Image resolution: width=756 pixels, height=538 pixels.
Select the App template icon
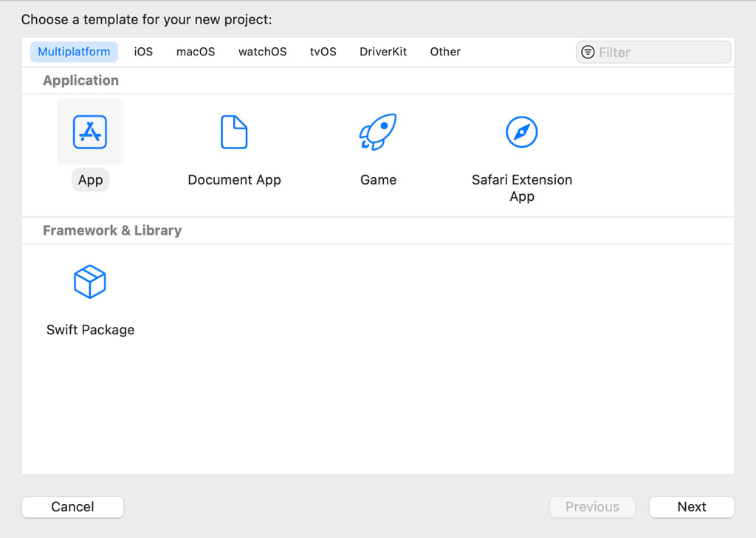[x=90, y=131]
